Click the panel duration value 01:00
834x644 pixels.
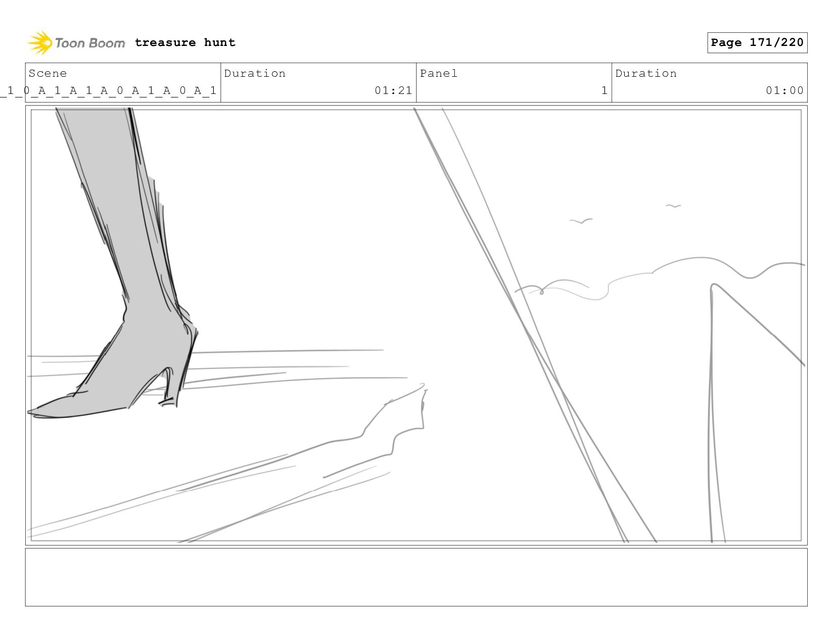point(784,90)
